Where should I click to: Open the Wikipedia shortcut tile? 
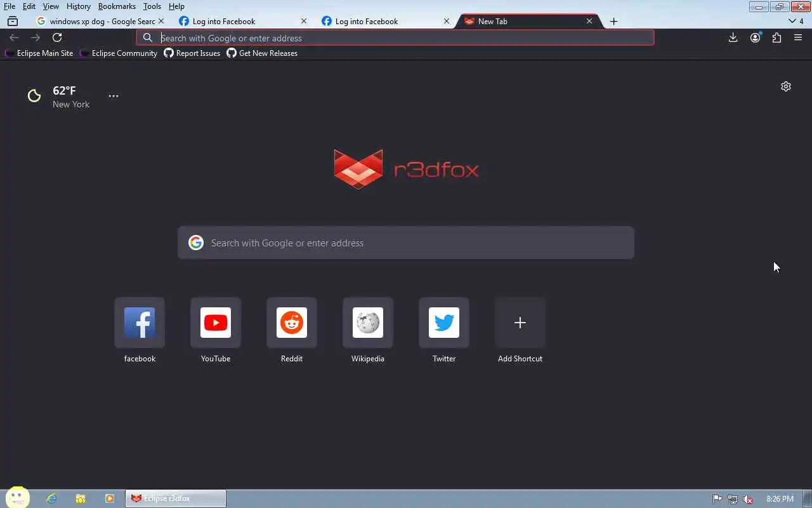368,323
